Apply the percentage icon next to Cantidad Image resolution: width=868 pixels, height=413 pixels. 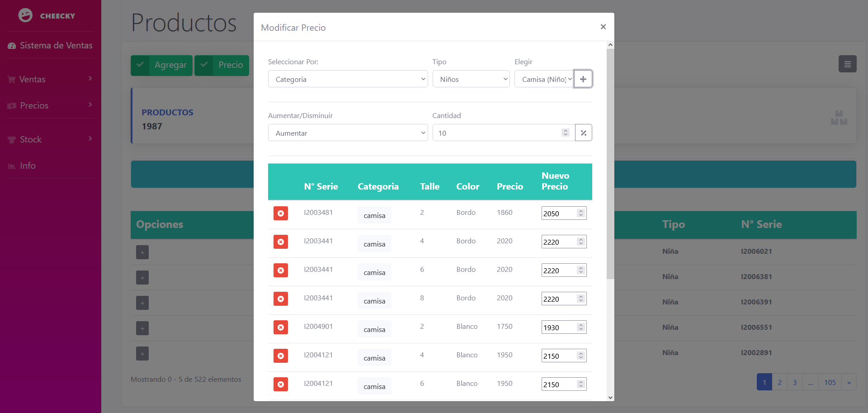click(583, 133)
